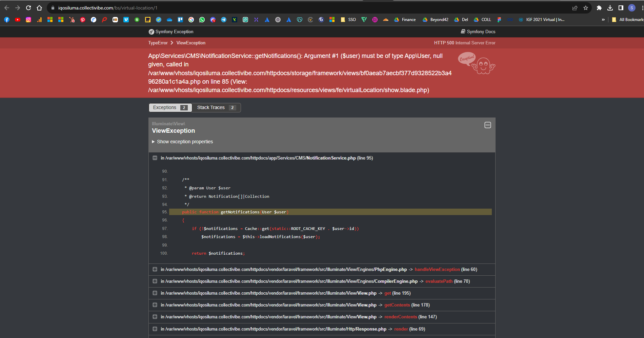Open the WhatsApp bookmark icon
This screenshot has width=644, height=338.
202,20
